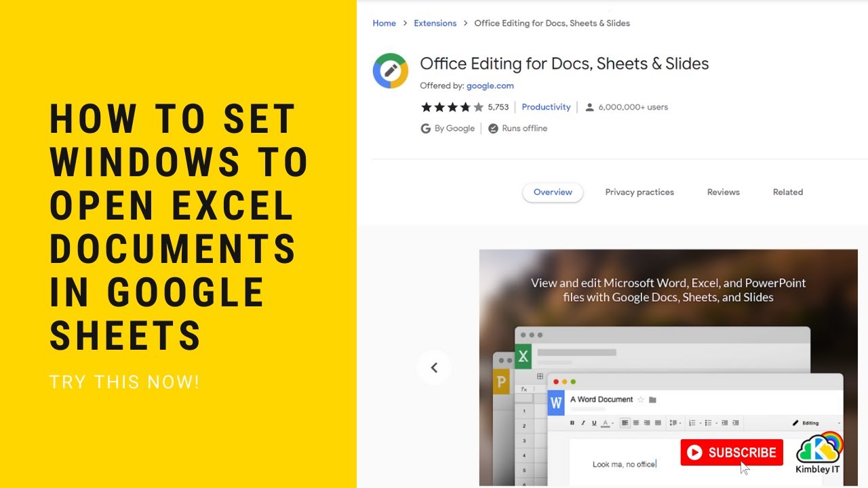This screenshot has height=488, width=868.
Task: Click the increase indent icon
Action: point(736,423)
